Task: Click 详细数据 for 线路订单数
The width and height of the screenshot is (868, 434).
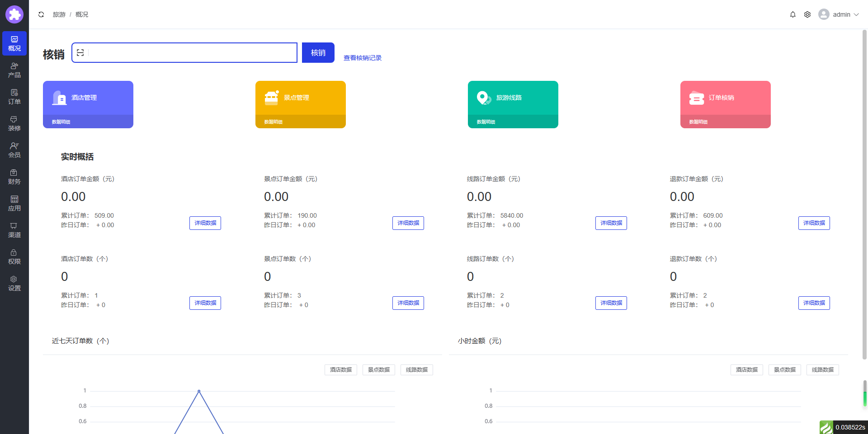Action: click(x=611, y=303)
